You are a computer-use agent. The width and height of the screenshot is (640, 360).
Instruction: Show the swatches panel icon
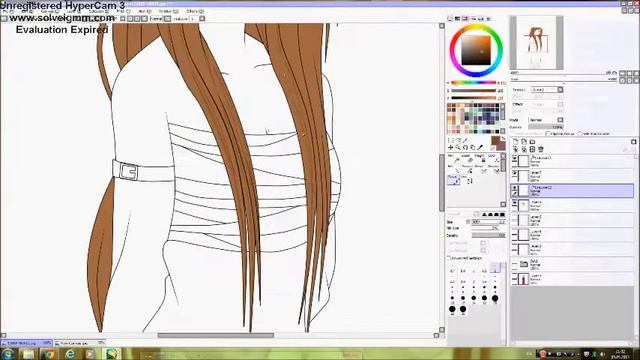(x=481, y=19)
